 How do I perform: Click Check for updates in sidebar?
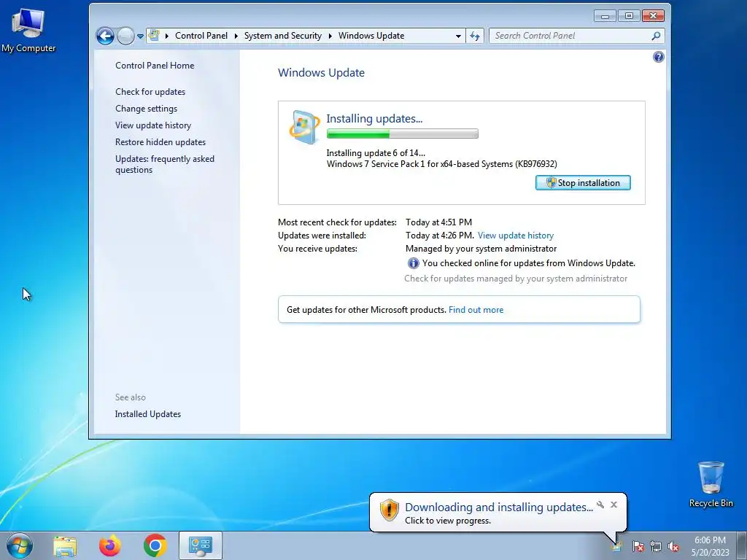point(150,92)
